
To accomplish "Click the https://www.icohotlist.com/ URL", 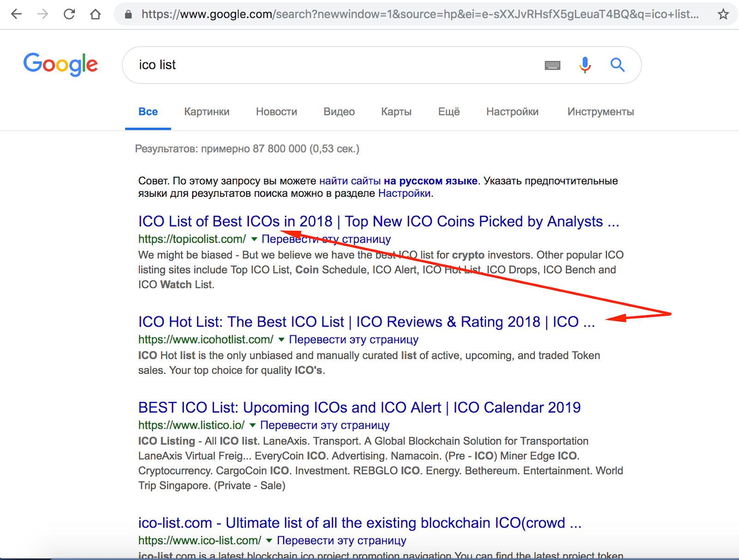I will tap(206, 340).
